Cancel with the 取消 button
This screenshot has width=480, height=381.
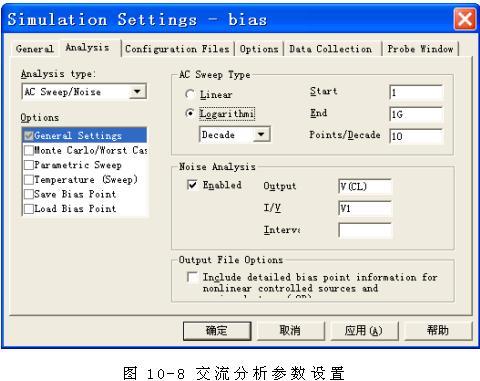click(290, 331)
